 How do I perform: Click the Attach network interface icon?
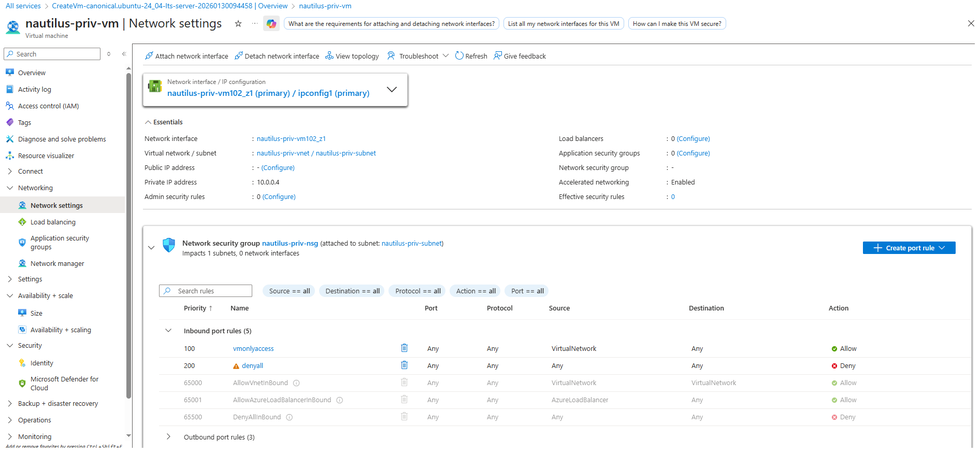[x=149, y=56]
